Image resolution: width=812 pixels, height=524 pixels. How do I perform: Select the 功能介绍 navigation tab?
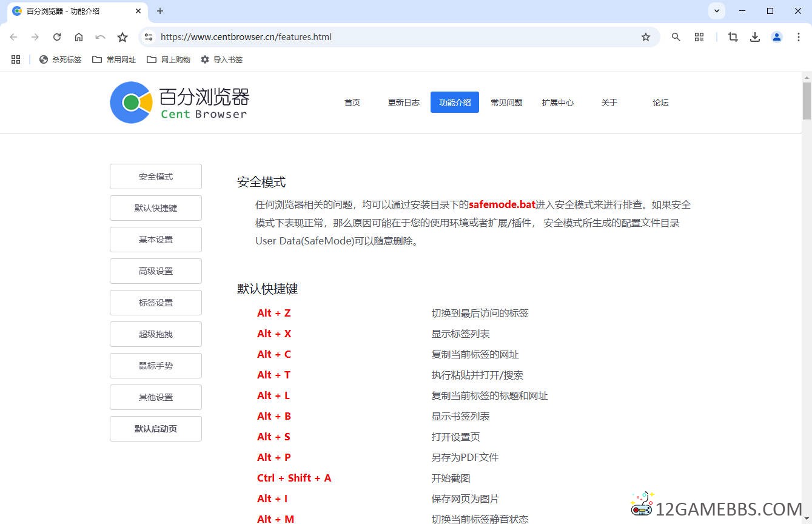coord(455,102)
